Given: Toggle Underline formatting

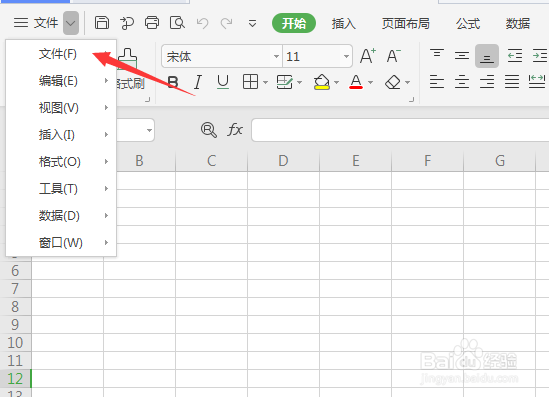Looking at the screenshot, I should 223,82.
